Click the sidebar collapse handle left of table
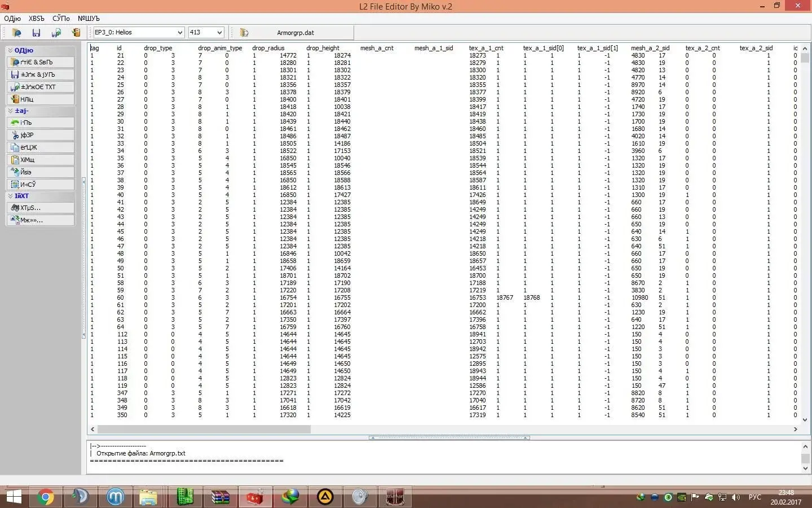This screenshot has height=508, width=812. pos(84,257)
